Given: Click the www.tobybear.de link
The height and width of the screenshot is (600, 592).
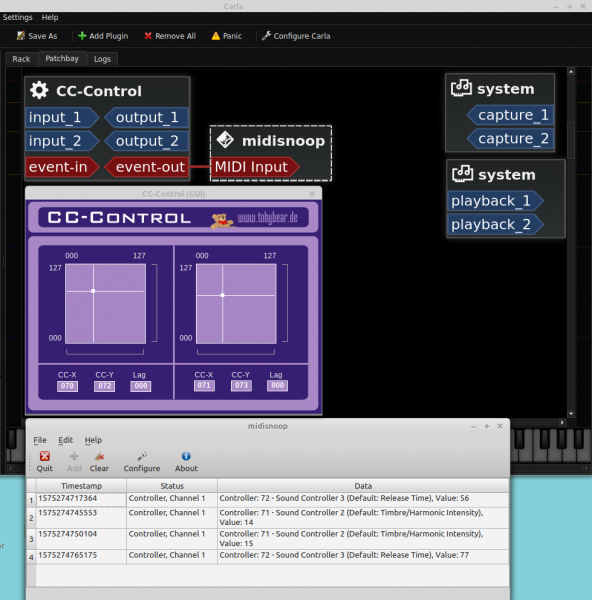Looking at the screenshot, I should pos(267,218).
